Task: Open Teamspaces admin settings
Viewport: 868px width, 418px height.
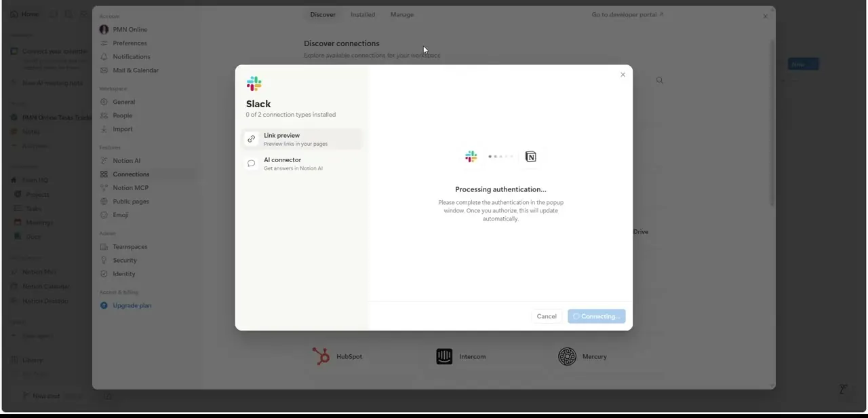Action: click(x=147, y=247)
